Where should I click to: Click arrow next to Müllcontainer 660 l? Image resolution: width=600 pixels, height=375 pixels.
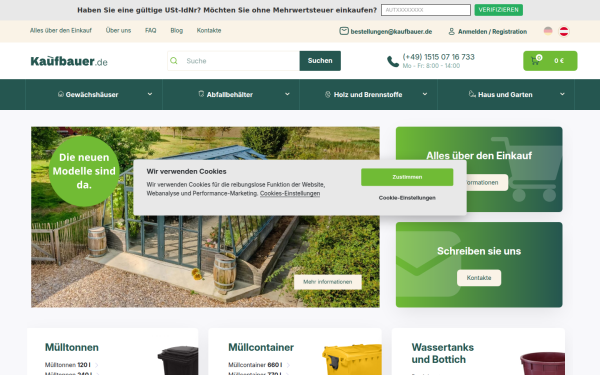(288, 365)
